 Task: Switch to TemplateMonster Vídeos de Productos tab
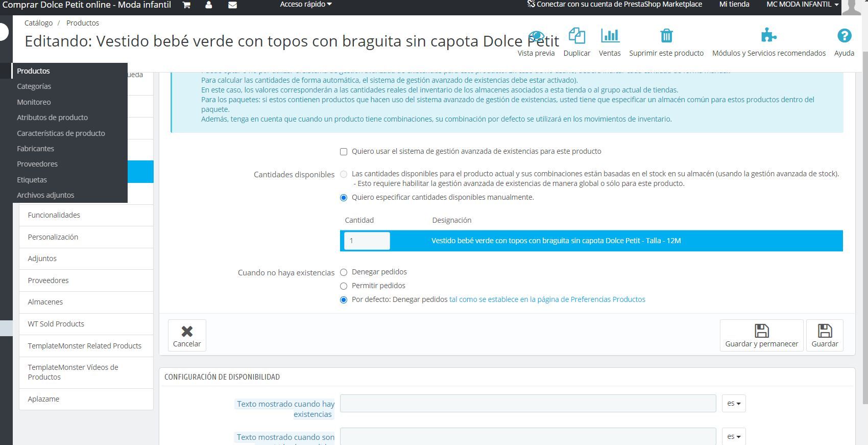click(x=86, y=372)
